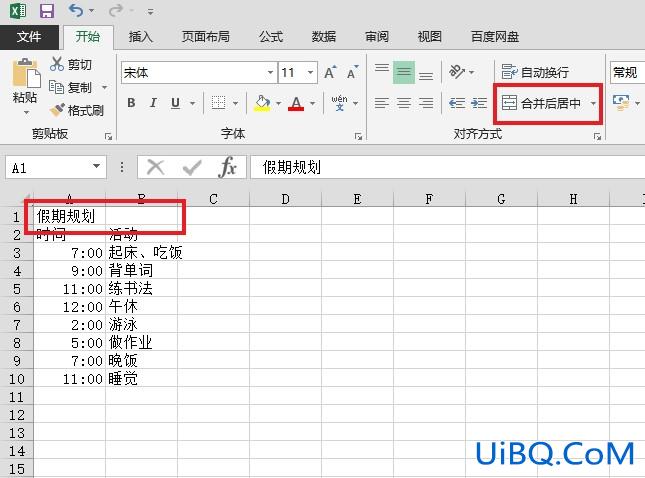Click the accounting number format icon

click(x=621, y=103)
